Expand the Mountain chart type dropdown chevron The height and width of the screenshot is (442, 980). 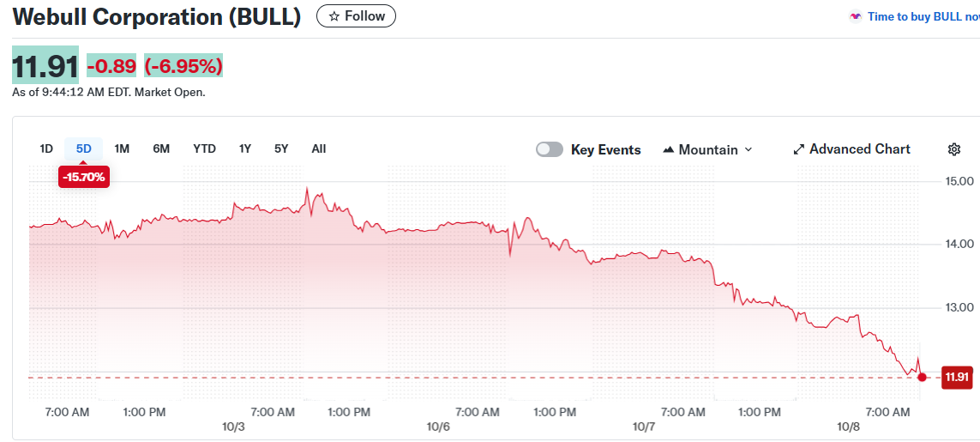(748, 149)
